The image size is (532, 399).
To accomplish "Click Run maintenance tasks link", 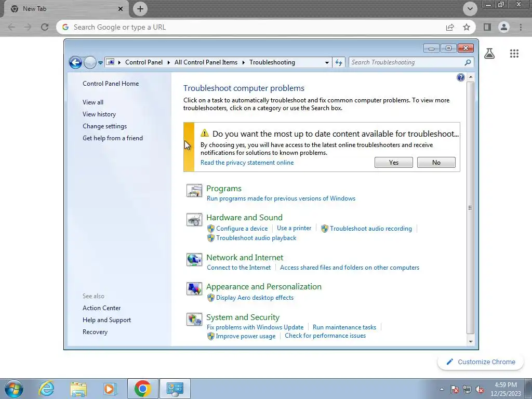I will (x=344, y=327).
